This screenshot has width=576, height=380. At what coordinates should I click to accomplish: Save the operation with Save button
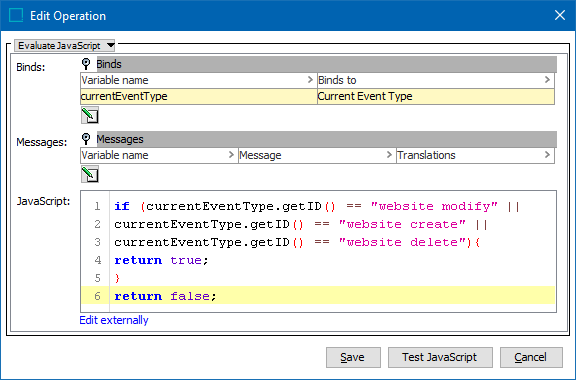353,357
